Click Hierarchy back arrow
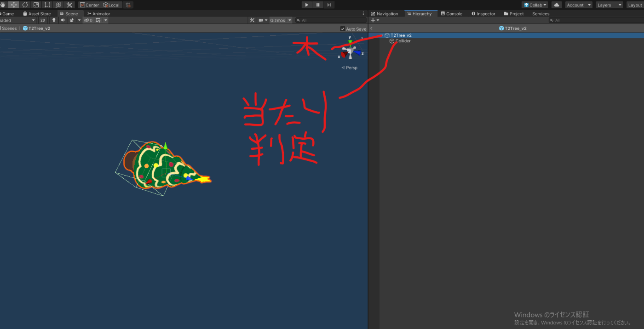This screenshot has height=329, width=644. 372,28
